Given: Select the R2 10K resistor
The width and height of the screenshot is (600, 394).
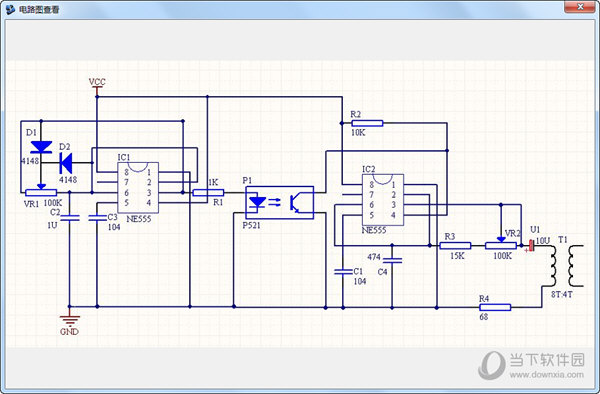Looking at the screenshot, I should click(367, 123).
